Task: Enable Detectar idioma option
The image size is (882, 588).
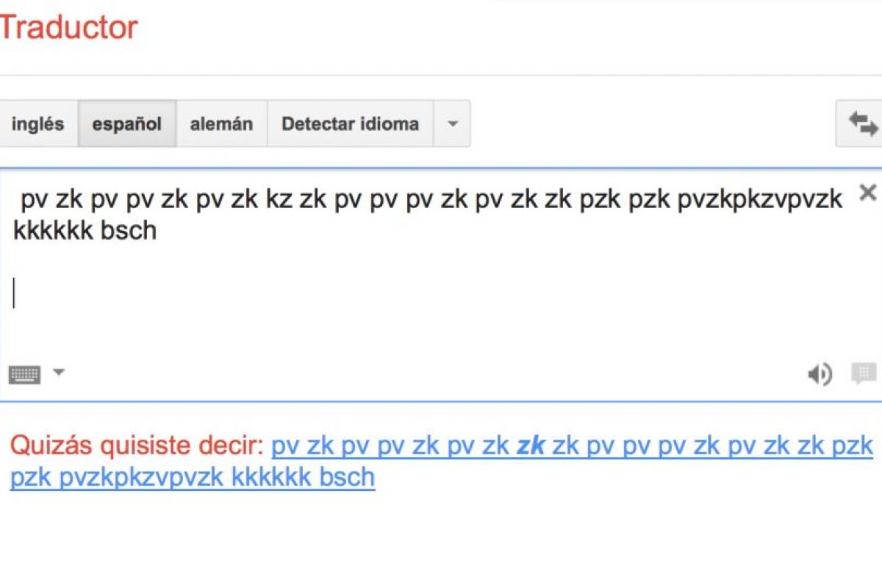Action: pyautogui.click(x=350, y=123)
